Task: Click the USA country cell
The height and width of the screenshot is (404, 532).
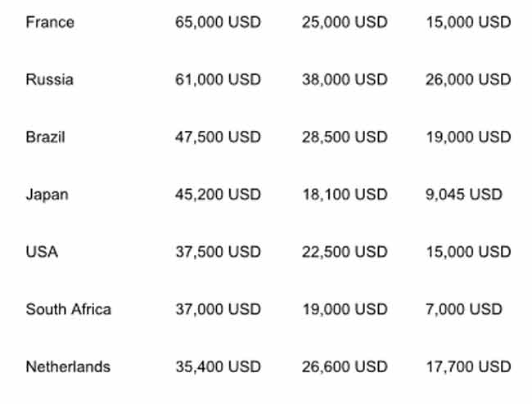Action: [x=42, y=252]
